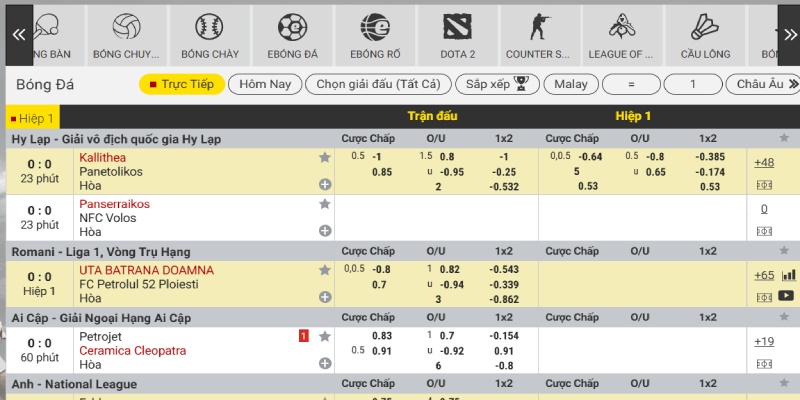Image resolution: width=800 pixels, height=400 pixels.
Task: Select the Trực Tiếp live tab
Action: [181, 84]
